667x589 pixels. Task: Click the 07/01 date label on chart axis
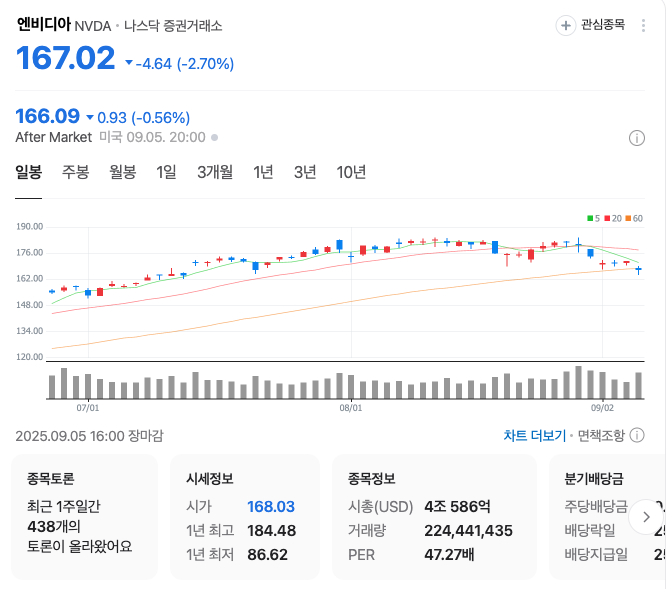[88, 408]
